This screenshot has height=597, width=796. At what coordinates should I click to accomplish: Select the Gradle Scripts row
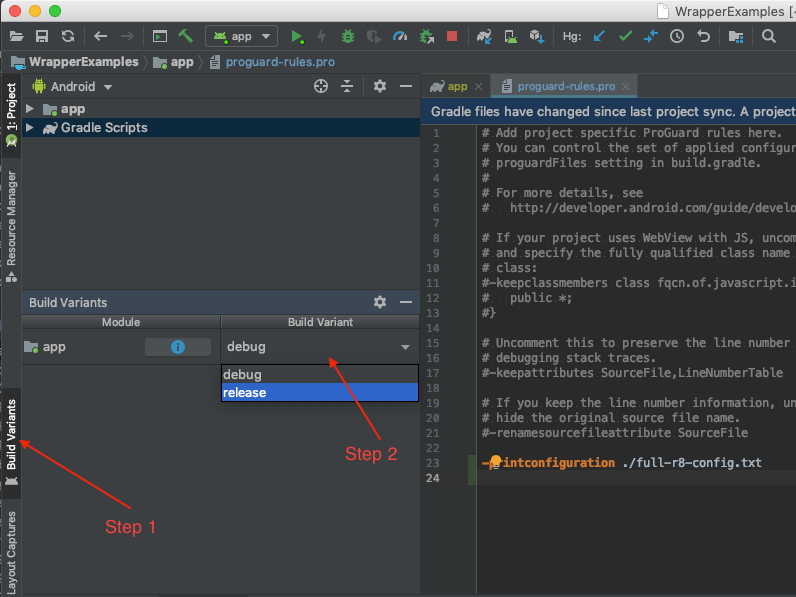tap(221, 128)
